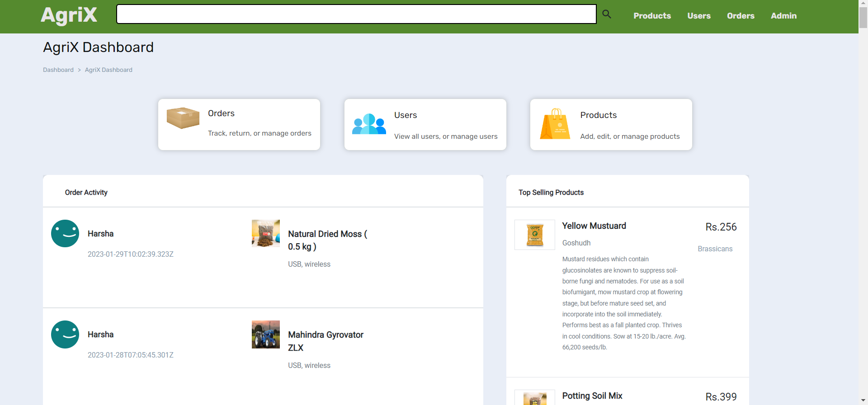
Task: Click the Brassicans category label
Action: pyautogui.click(x=715, y=249)
